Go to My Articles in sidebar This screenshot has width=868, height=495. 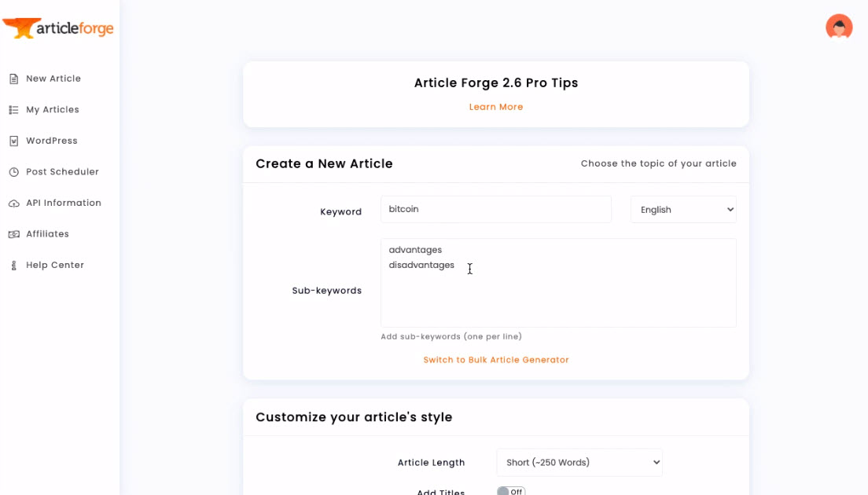click(x=53, y=110)
